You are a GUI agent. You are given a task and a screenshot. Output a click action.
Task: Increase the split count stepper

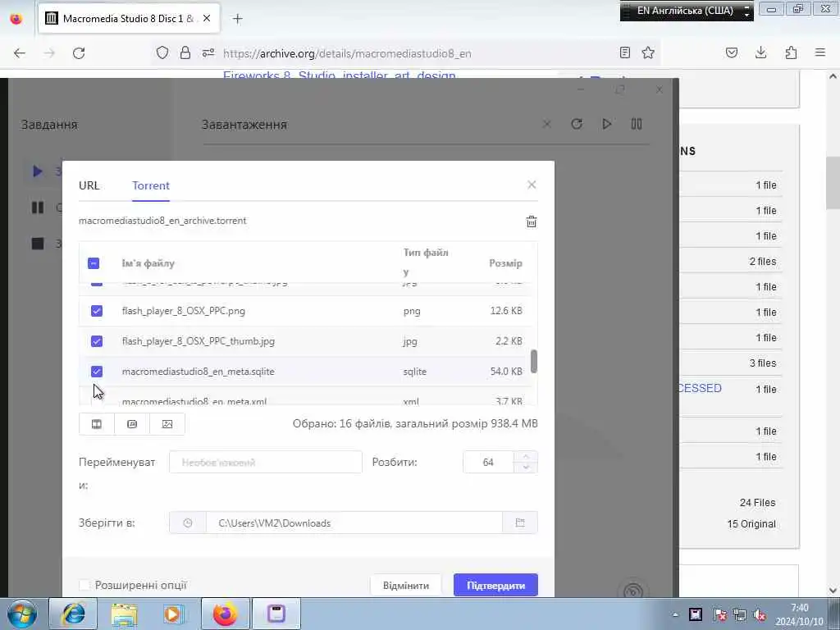click(526, 456)
